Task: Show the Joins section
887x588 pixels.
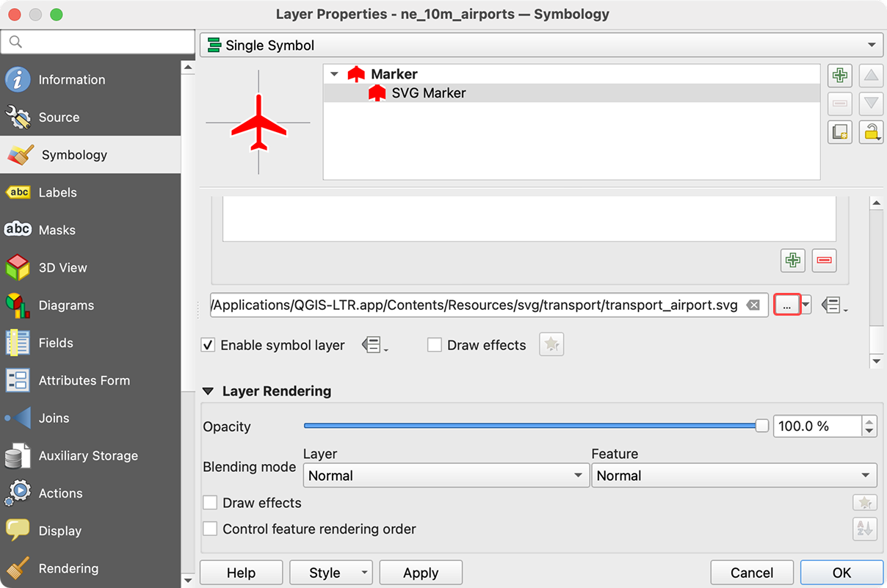Action: [x=90, y=418]
